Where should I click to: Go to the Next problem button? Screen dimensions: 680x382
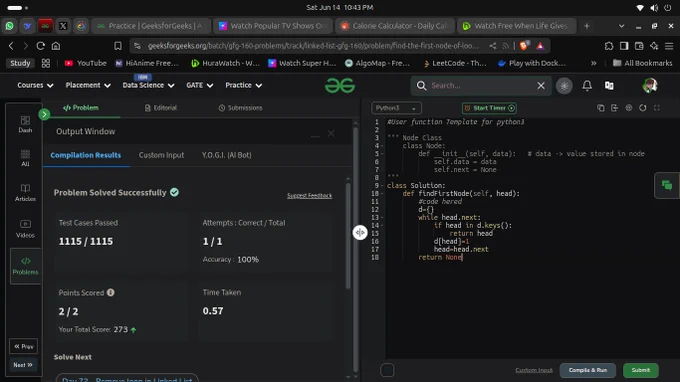(x=23, y=365)
